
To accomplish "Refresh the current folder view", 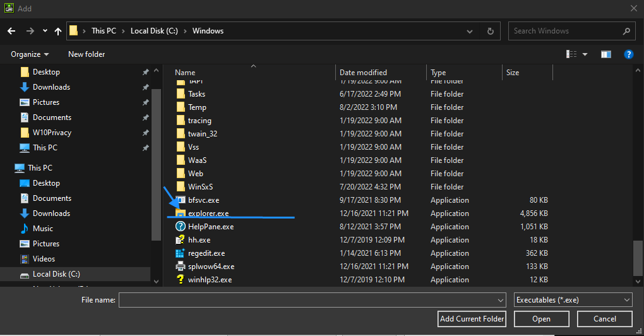I will [490, 31].
